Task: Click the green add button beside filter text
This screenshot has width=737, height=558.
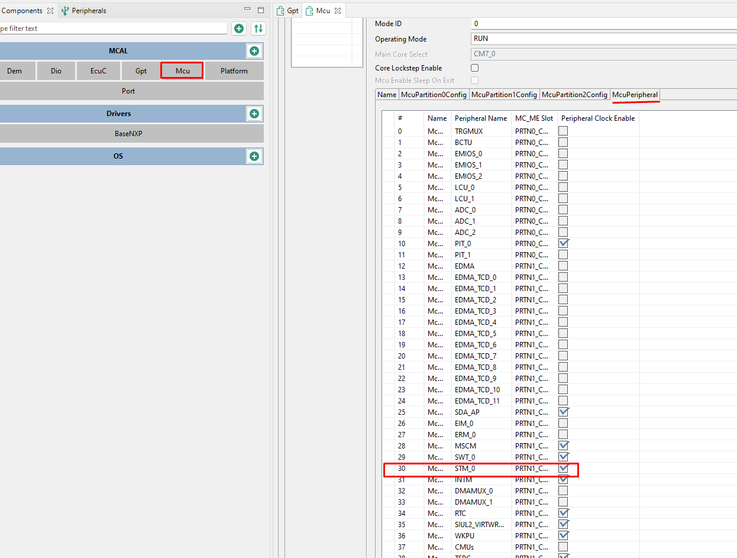Action: click(x=239, y=28)
